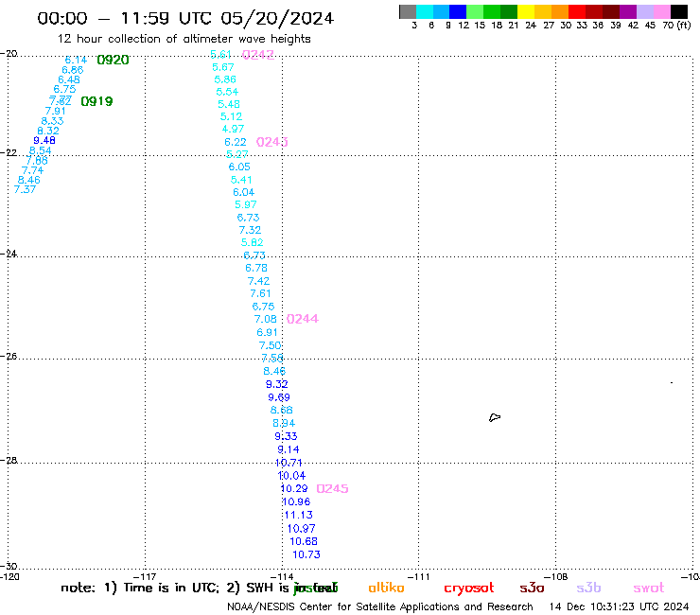Click the wave height value 8.33
Image resolution: width=700 pixels, height=615 pixels.
click(x=52, y=121)
